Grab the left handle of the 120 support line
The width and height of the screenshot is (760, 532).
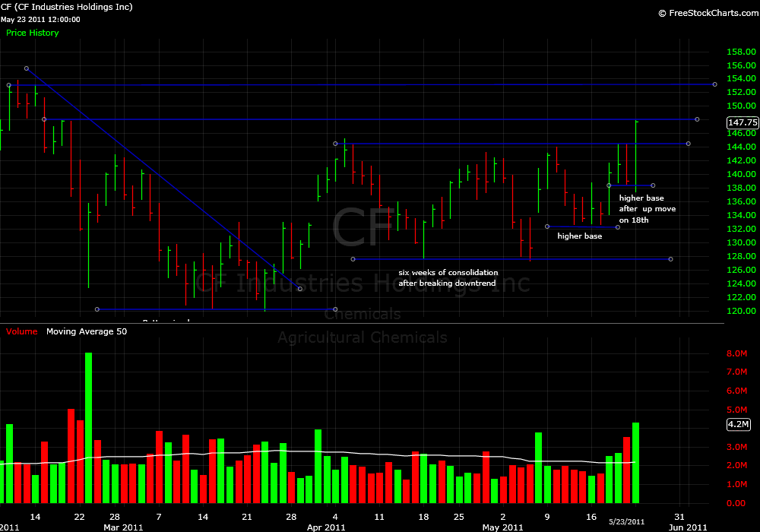click(97, 309)
